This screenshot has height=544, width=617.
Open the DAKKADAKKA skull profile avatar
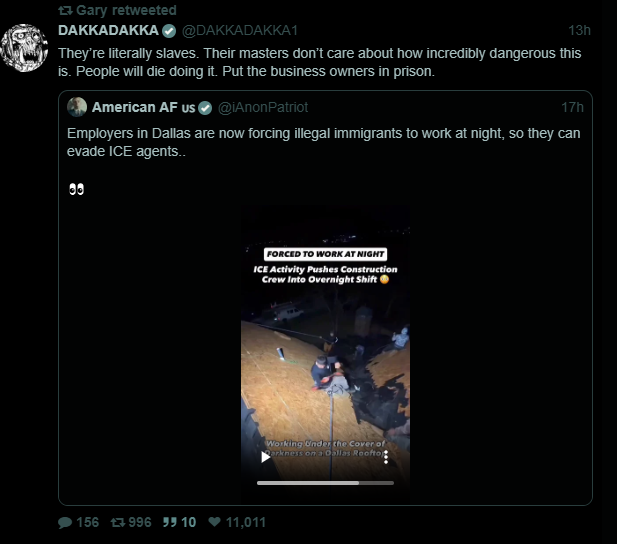click(x=24, y=48)
